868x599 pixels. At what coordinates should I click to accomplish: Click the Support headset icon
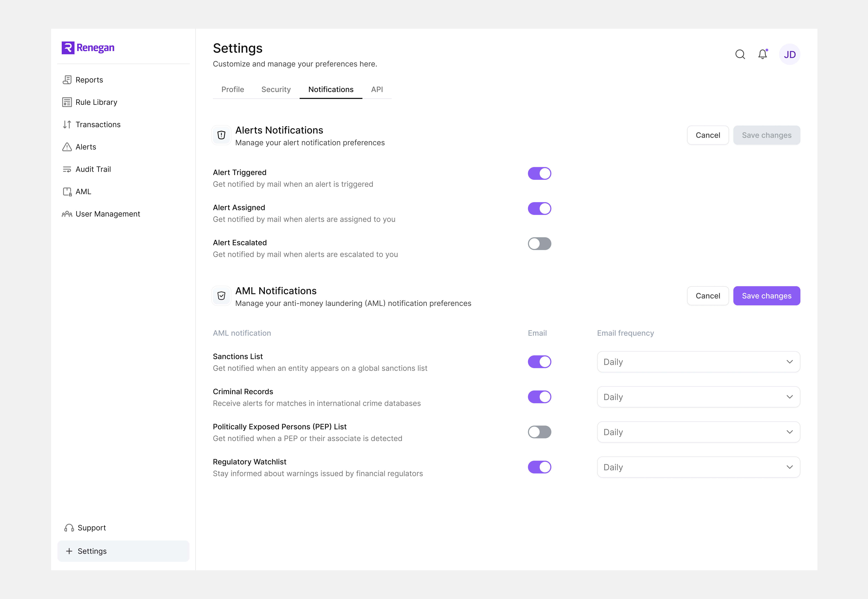[69, 528]
